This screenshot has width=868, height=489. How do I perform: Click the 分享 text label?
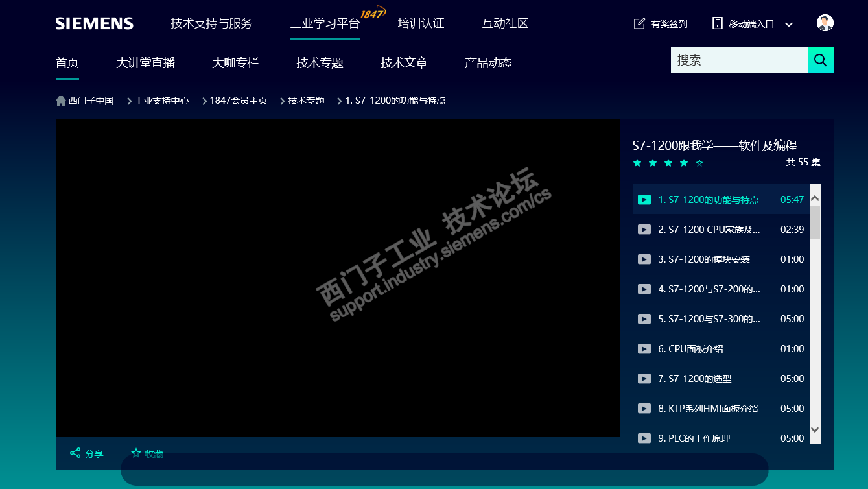pyautogui.click(x=95, y=453)
